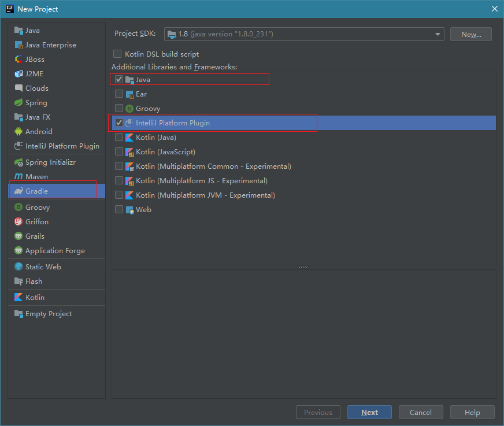The width and height of the screenshot is (504, 426).
Task: Select the Spring Initializr icon
Action: [18, 162]
